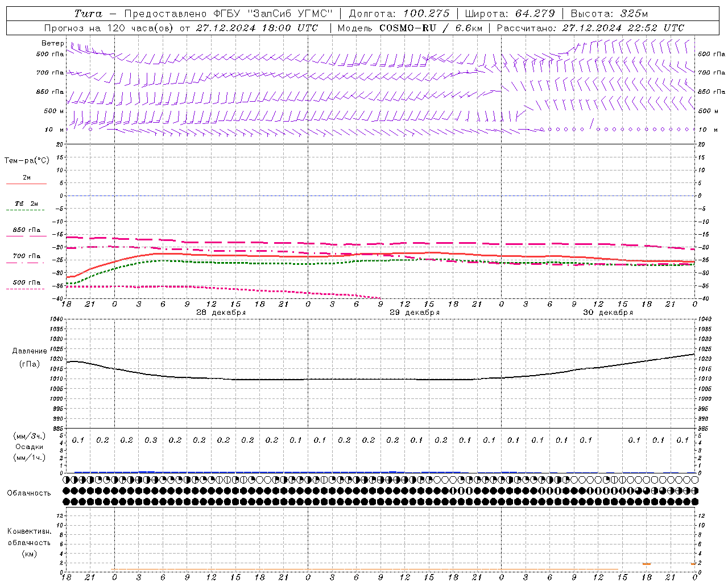728x582 pixels.
Task: Click the "(мм/1ч.)" precipitation unit label
Action: (30, 458)
